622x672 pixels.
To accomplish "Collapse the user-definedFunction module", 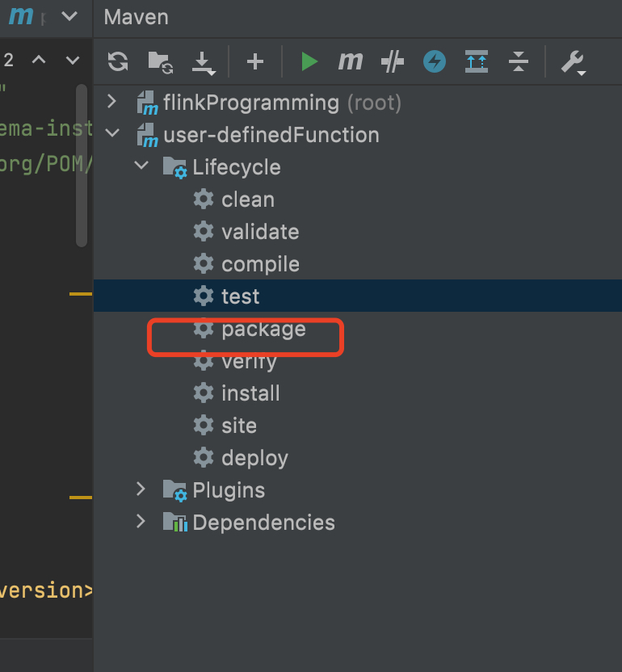I will coord(112,132).
